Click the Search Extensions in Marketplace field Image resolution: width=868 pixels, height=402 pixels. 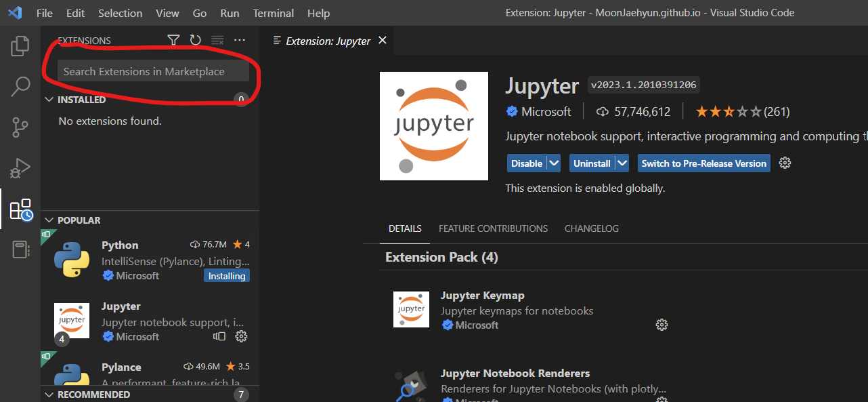pyautogui.click(x=153, y=72)
